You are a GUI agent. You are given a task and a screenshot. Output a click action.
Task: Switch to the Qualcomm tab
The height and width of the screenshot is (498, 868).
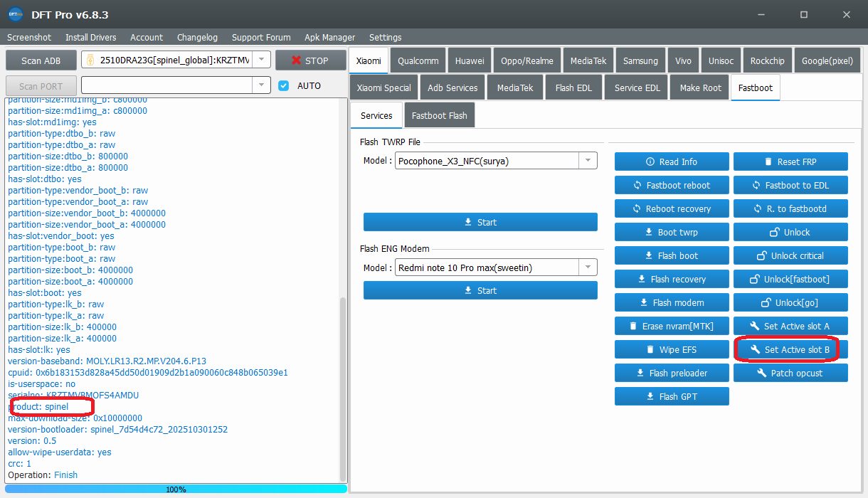point(418,60)
